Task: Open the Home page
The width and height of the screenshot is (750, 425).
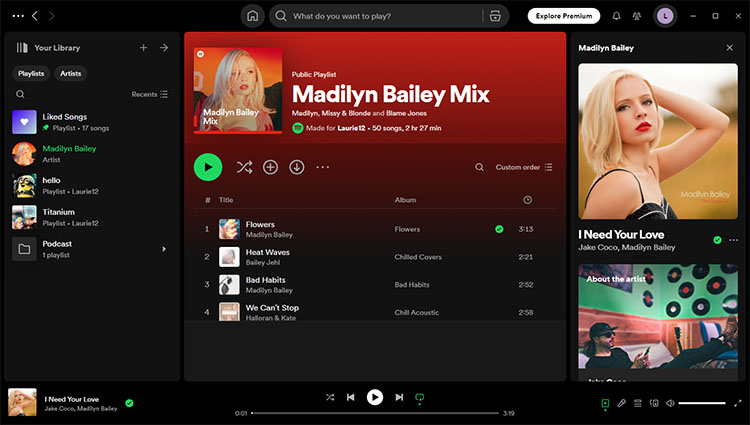Action: [x=253, y=16]
